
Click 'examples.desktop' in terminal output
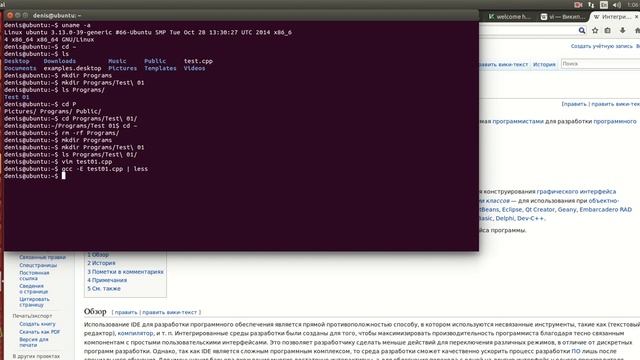coord(72,69)
